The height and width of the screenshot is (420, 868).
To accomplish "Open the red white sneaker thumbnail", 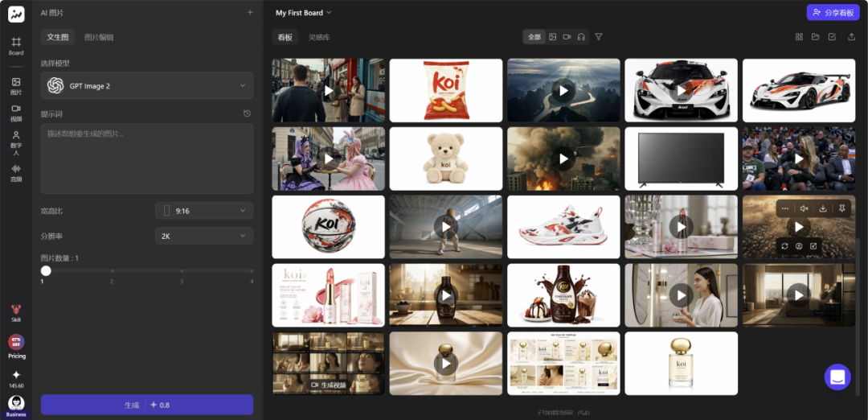I will tap(563, 227).
